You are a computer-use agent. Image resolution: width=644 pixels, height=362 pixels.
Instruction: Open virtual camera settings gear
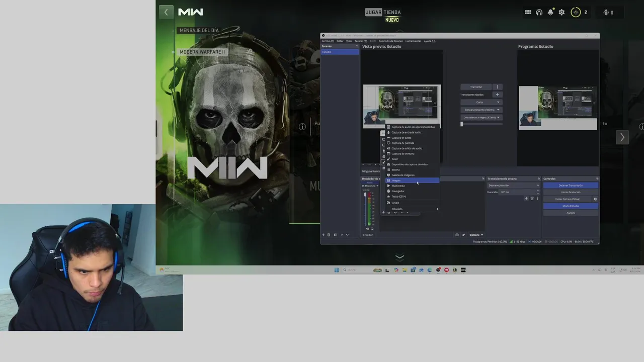click(595, 199)
